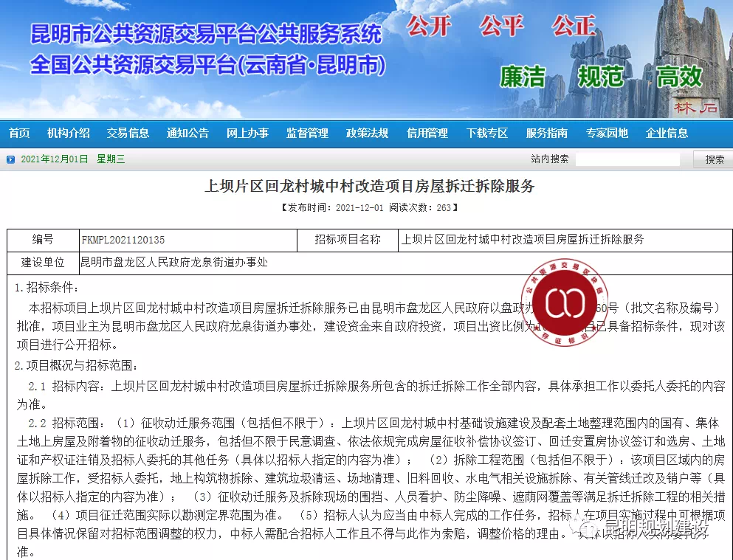Open the 首页 menu item

[x=19, y=133]
